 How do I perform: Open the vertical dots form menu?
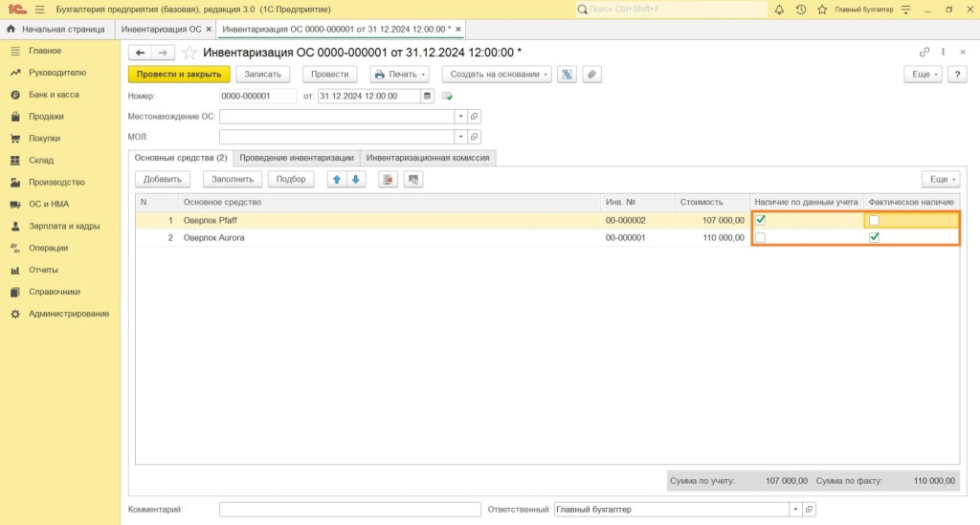pyautogui.click(x=943, y=53)
